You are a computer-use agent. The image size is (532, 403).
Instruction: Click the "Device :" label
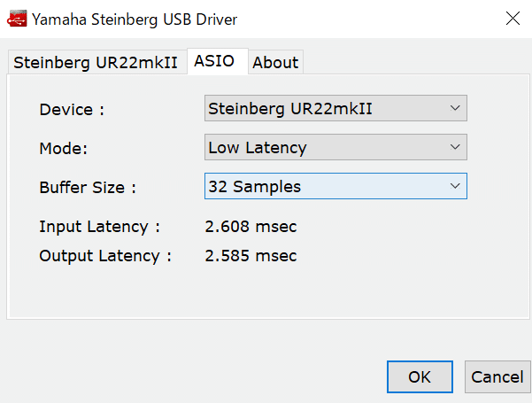click(72, 110)
